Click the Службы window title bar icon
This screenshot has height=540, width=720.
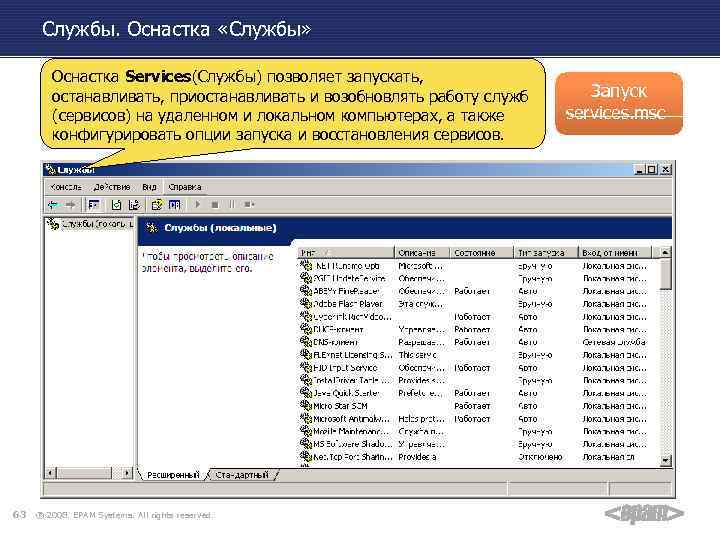click(x=51, y=169)
